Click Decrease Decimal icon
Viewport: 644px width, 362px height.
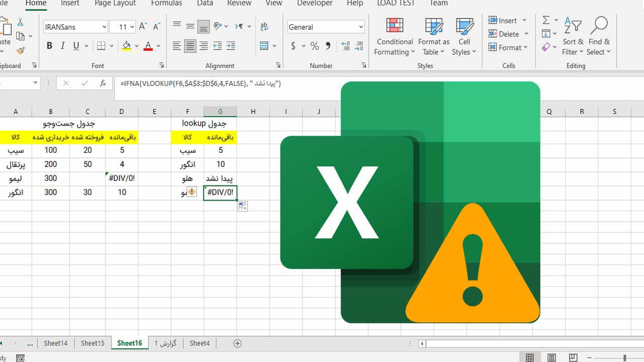pos(359,46)
